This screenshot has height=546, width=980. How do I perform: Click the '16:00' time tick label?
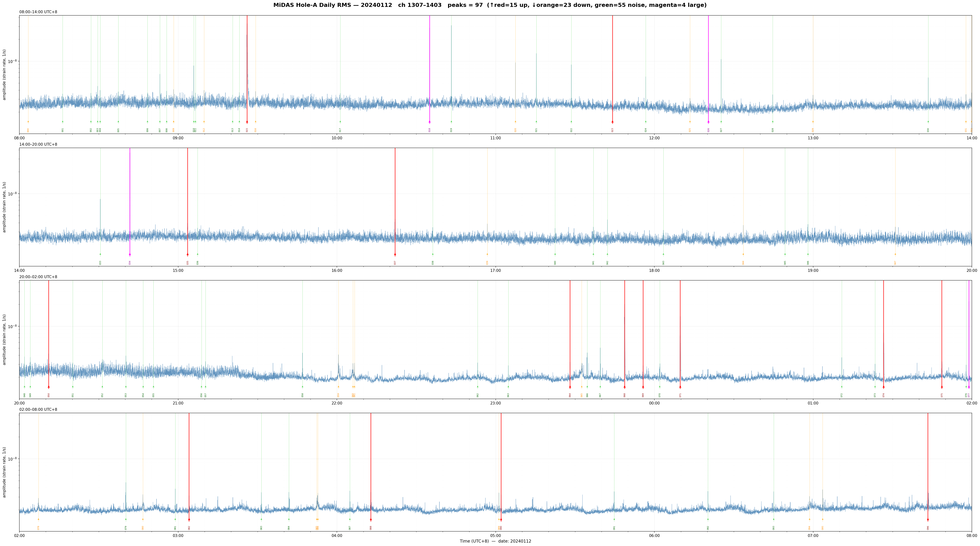pos(337,271)
